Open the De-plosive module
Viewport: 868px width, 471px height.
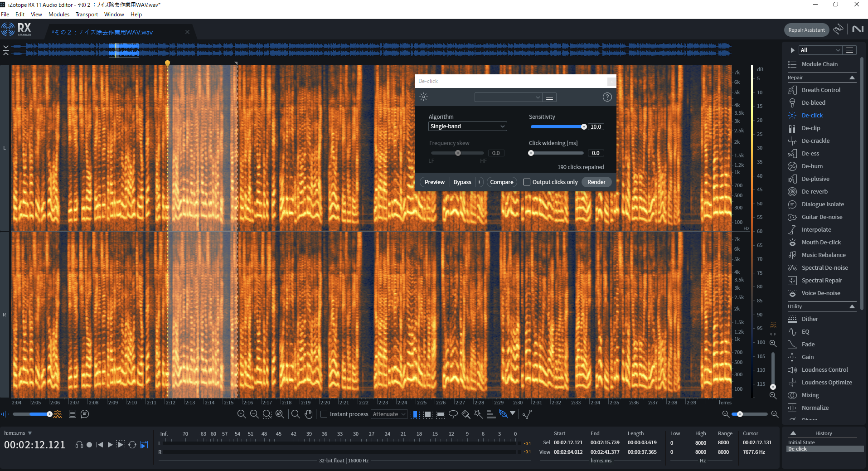point(815,179)
